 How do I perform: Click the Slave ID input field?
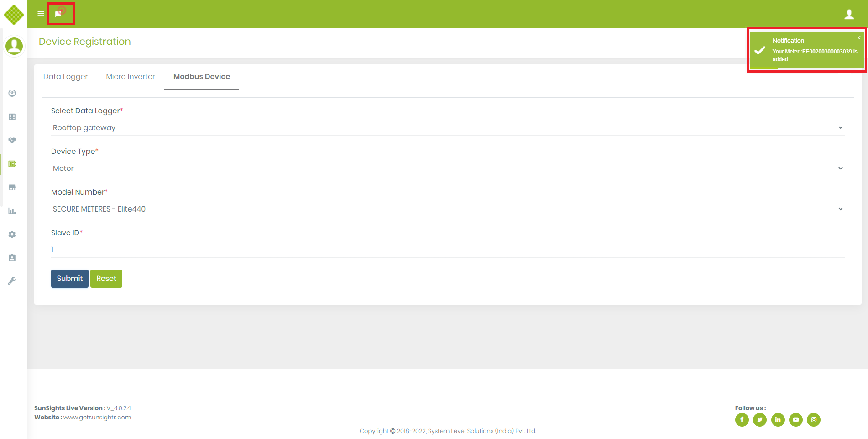[447, 249]
